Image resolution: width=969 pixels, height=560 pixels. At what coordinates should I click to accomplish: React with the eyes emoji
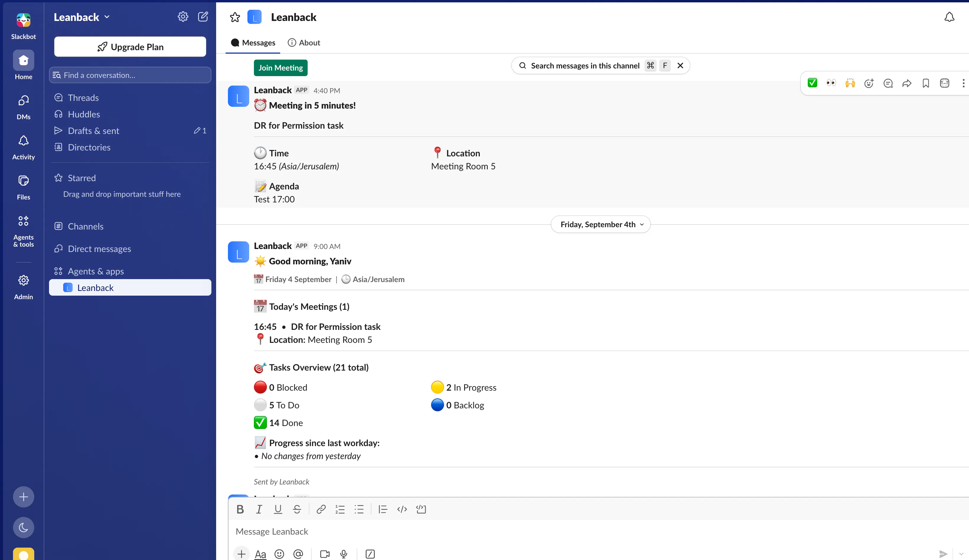[x=831, y=83]
